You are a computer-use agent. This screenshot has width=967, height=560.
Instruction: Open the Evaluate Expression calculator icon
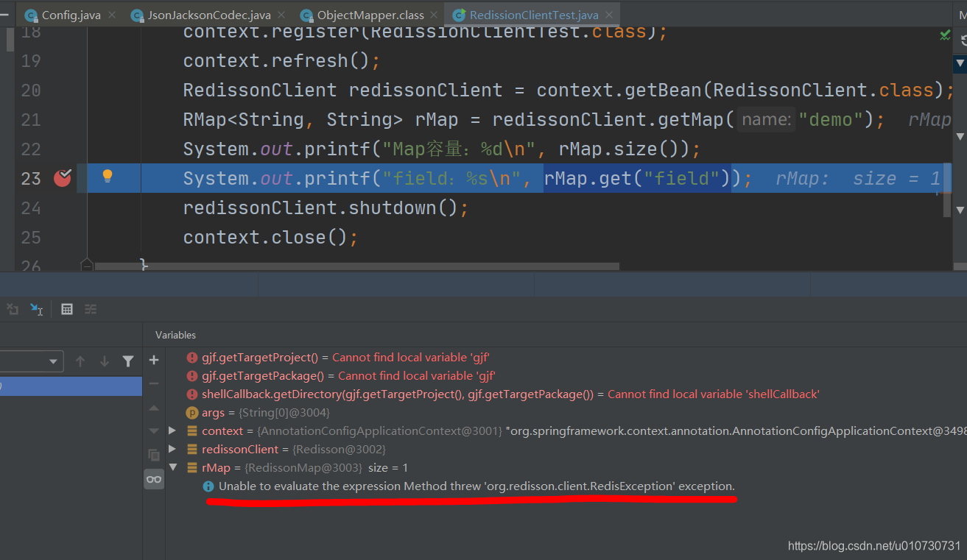point(66,309)
